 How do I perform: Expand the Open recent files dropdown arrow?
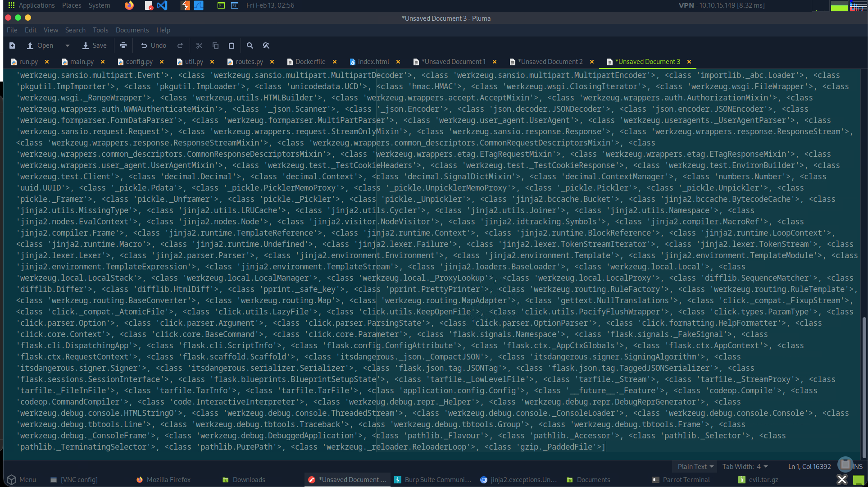tap(68, 46)
